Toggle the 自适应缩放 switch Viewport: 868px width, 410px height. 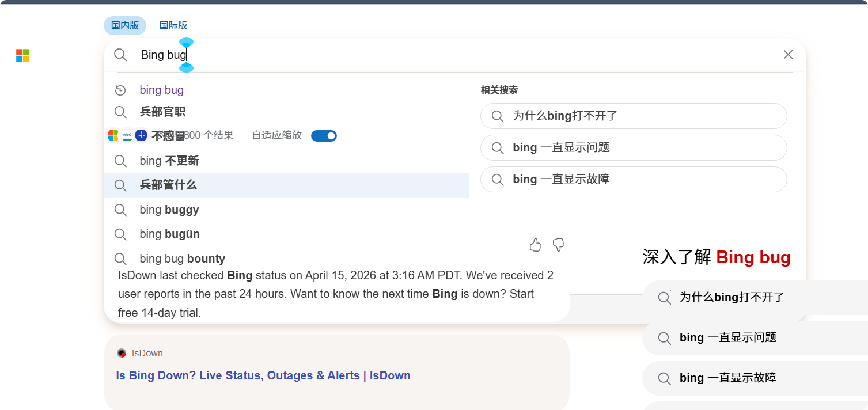(x=324, y=136)
